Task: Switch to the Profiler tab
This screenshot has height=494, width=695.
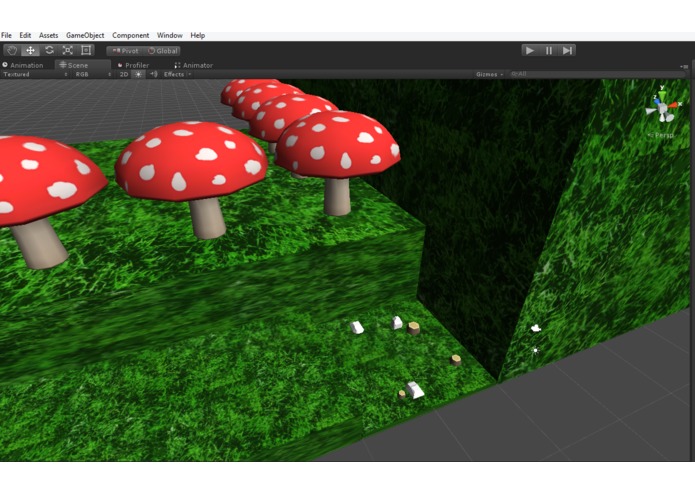Action: [x=133, y=65]
